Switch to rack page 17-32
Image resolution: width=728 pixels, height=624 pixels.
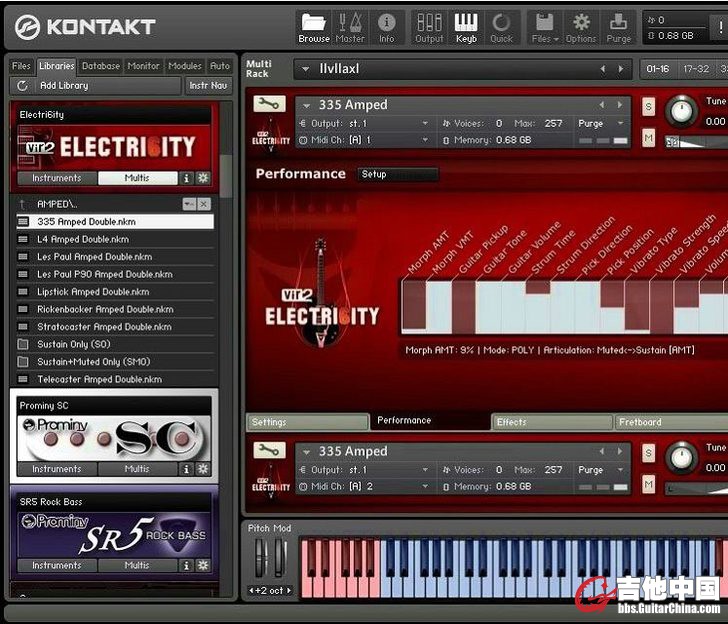point(696,69)
